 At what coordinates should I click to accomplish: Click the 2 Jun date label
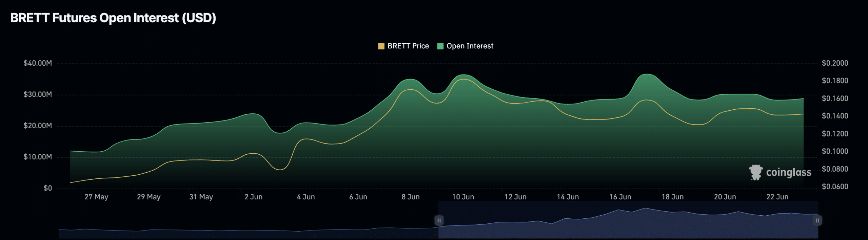coord(253,197)
